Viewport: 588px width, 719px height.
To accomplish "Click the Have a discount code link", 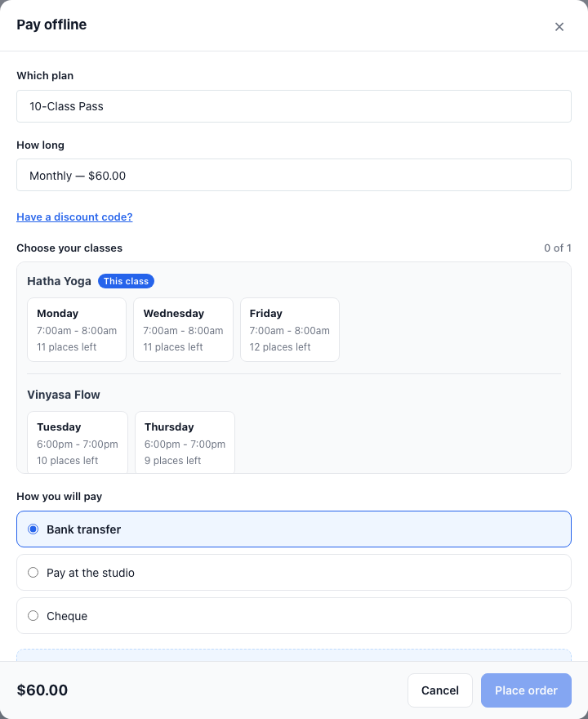I will (74, 217).
